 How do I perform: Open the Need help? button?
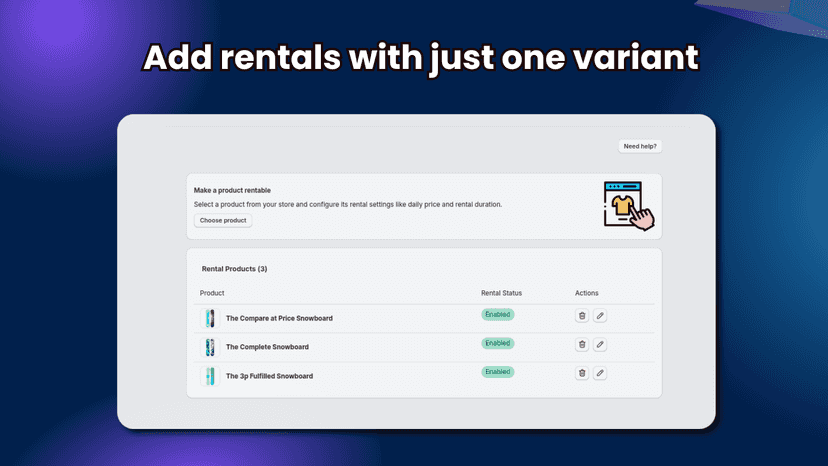coord(640,146)
